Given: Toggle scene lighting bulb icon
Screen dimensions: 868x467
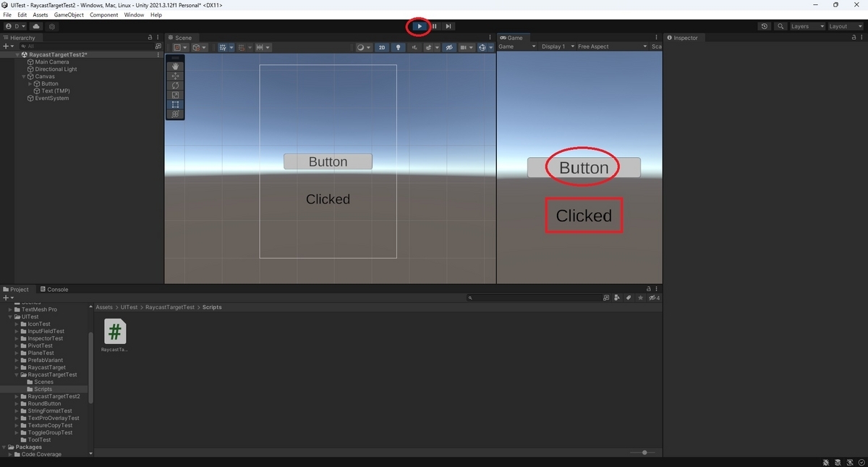Looking at the screenshot, I should 397,47.
